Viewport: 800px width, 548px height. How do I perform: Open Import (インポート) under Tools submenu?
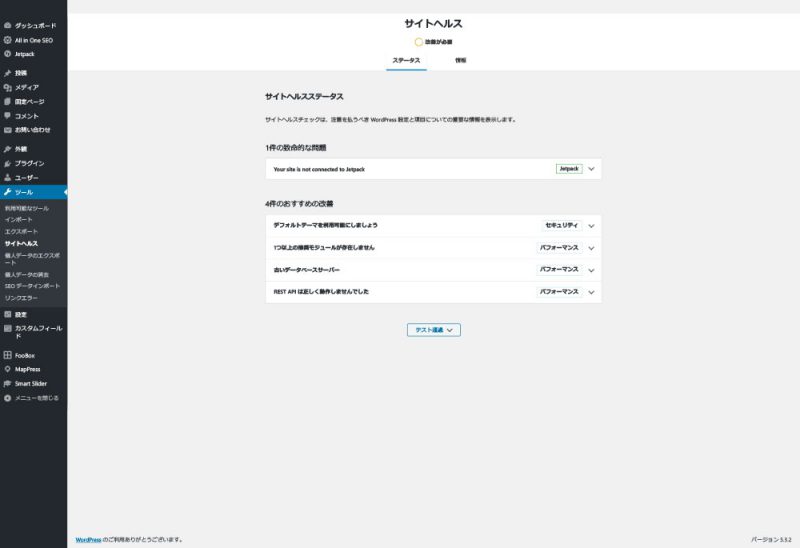click(x=18, y=218)
